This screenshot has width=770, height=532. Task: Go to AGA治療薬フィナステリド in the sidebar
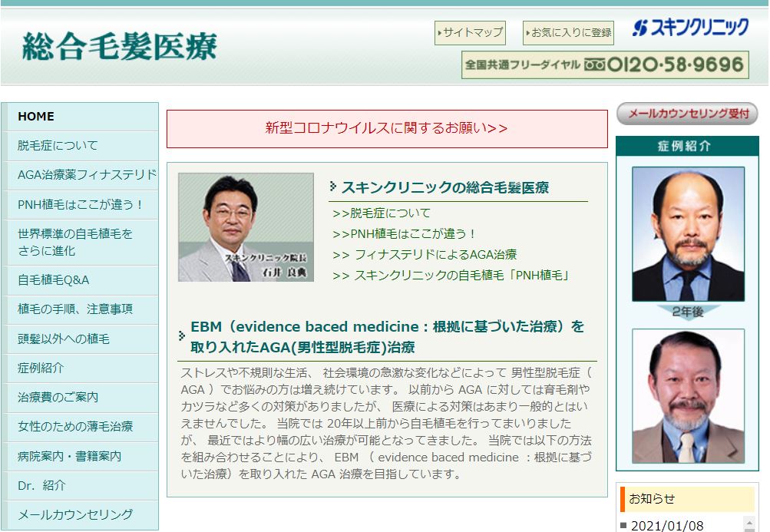87,175
